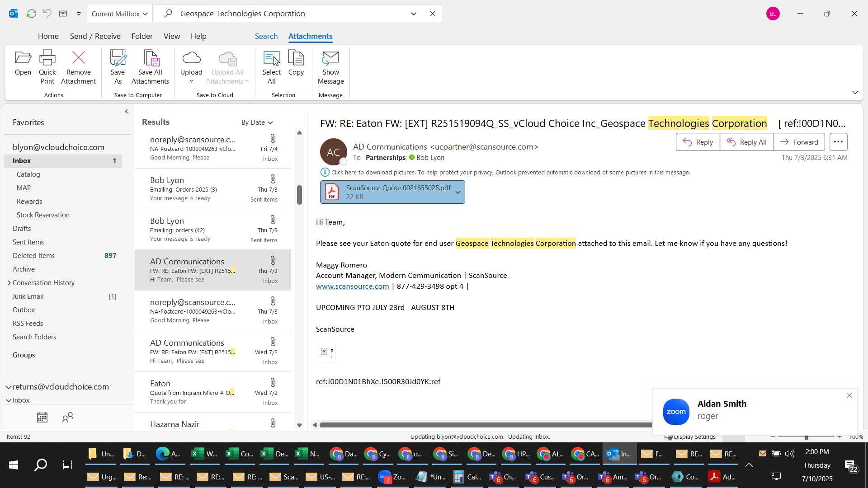Open Calendar view icon in navigation pane
This screenshot has height=488, width=868.
42,417
